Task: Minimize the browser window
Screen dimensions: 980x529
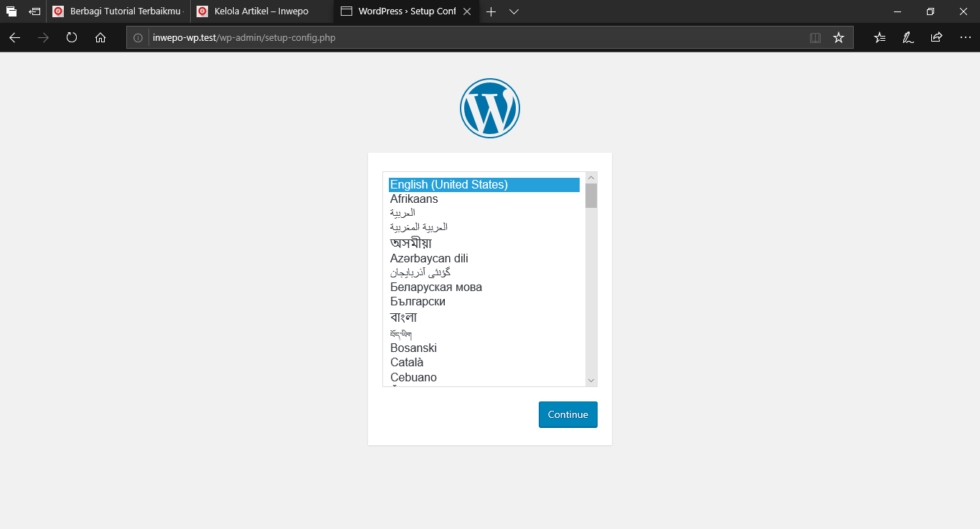Action: [897, 11]
